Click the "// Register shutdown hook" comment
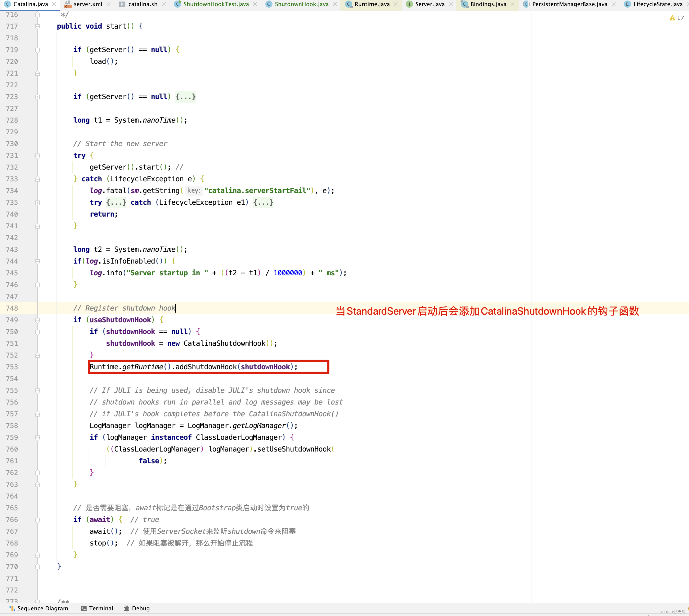Viewport: 689px width, 616px height. [124, 308]
